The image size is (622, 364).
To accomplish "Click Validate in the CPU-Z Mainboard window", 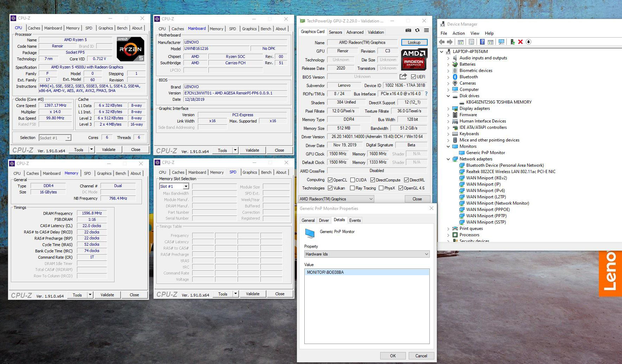I will click(x=252, y=150).
